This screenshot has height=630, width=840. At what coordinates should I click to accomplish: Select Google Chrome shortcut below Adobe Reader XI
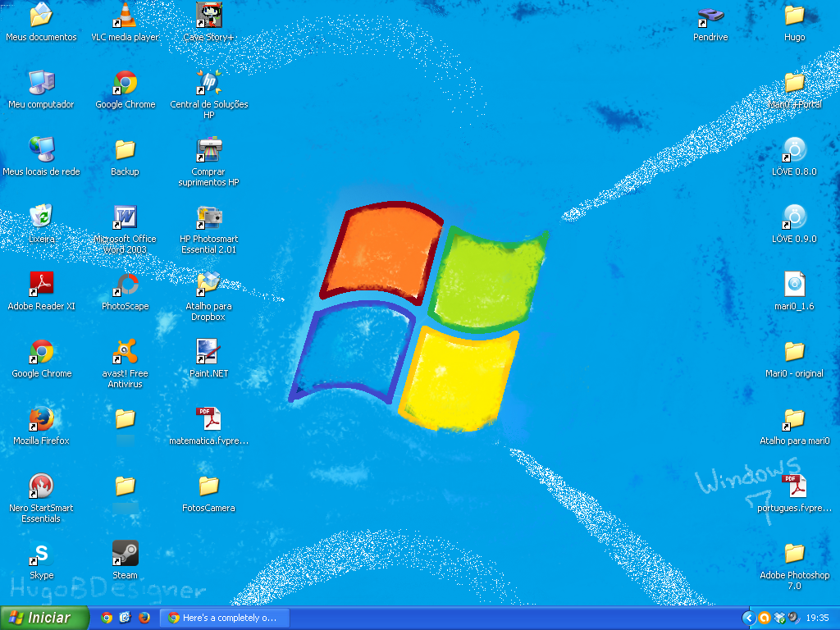41,351
